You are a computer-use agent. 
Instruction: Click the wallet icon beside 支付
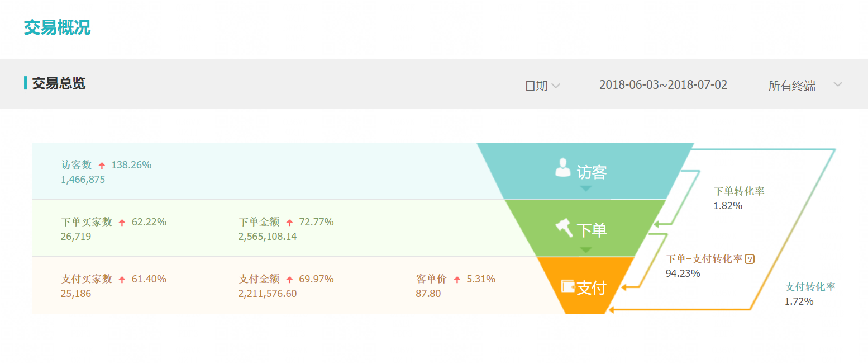[568, 286]
